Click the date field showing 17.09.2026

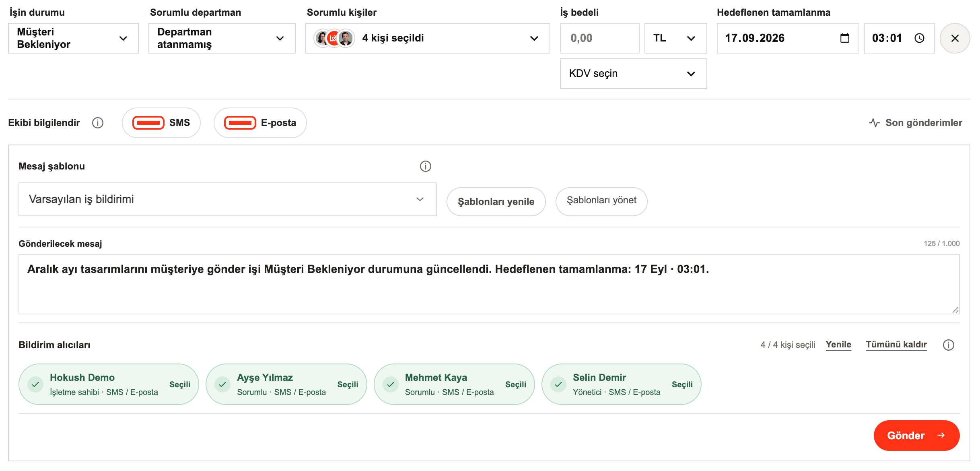(x=788, y=38)
